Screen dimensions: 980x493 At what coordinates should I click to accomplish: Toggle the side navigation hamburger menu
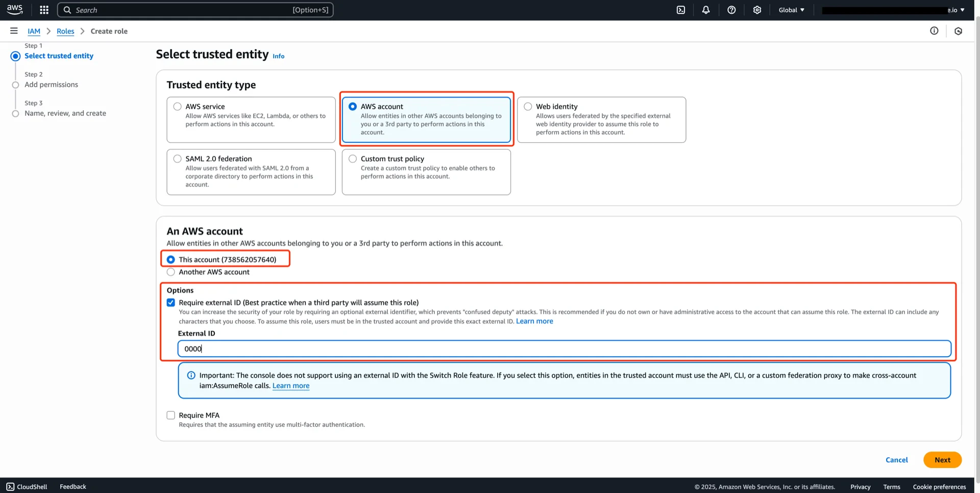tap(14, 31)
